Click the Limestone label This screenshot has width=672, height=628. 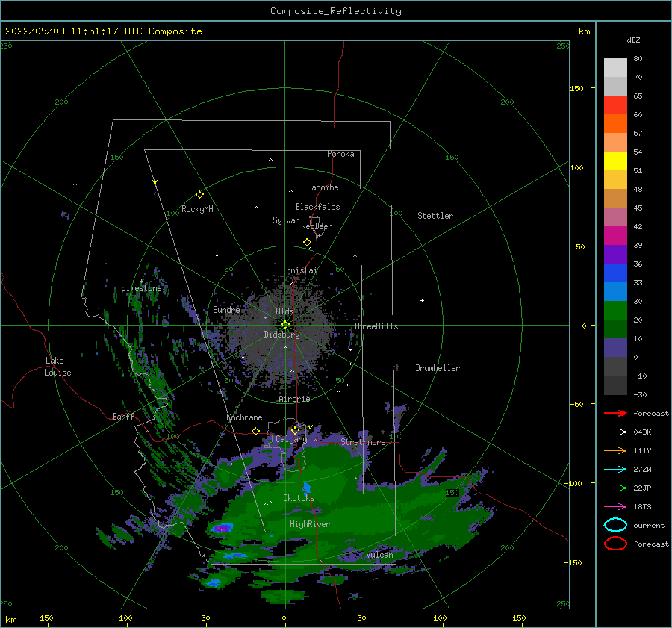(x=141, y=288)
